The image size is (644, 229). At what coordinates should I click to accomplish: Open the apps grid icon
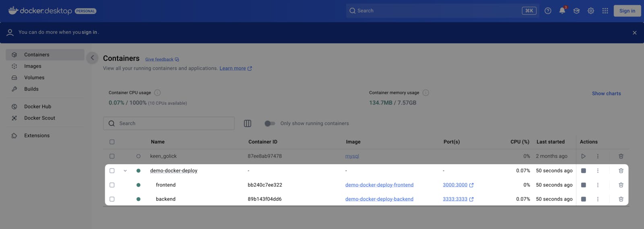click(x=605, y=11)
